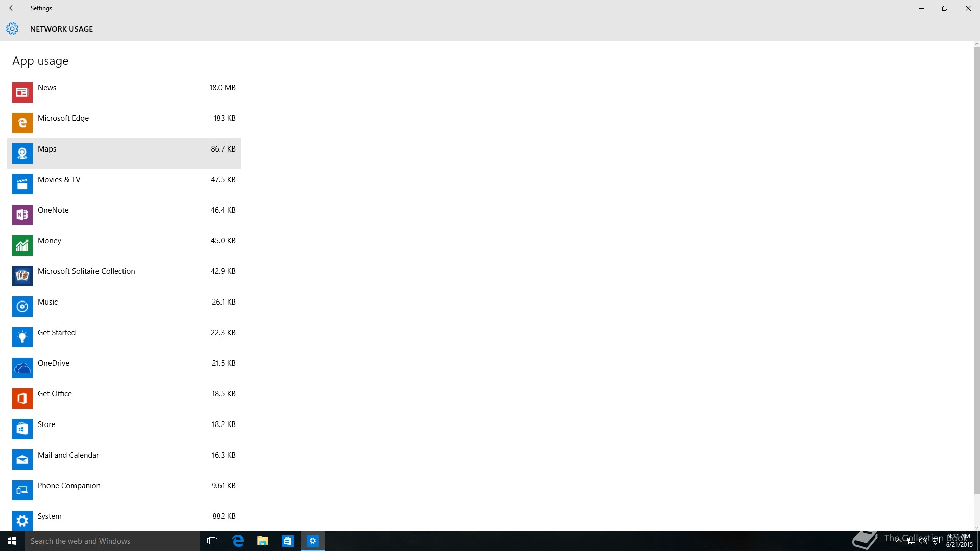Viewport: 980px width, 551px height.
Task: Select the OneNote label
Action: coord(53,210)
